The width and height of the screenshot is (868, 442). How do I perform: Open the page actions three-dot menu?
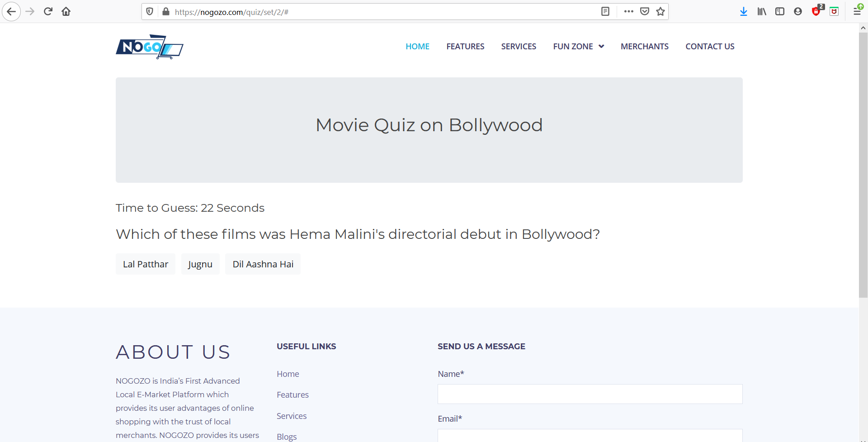pos(629,11)
